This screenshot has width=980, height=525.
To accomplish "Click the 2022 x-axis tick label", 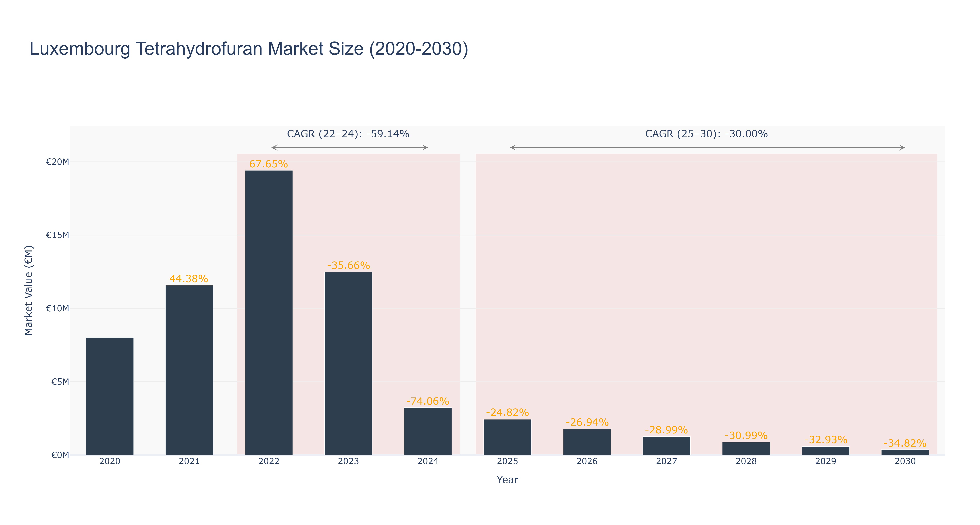I will 269,461.
